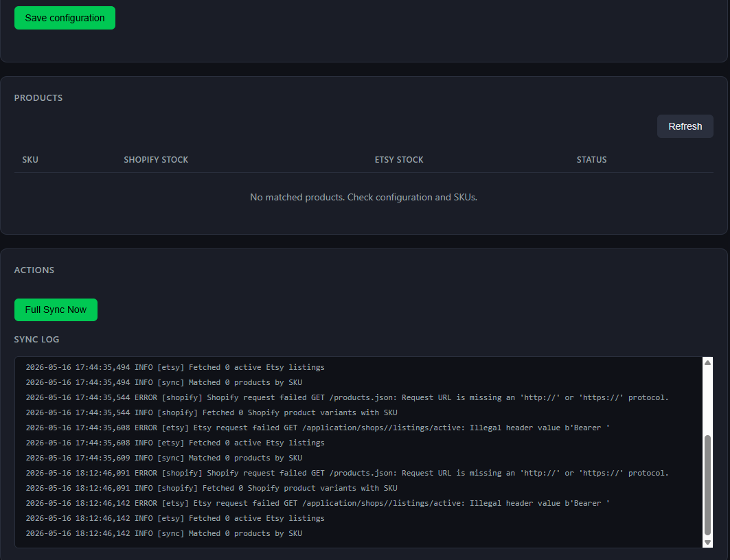Click the SYNC LOG heading
Screen dimensions: 730x560
pos(36,340)
